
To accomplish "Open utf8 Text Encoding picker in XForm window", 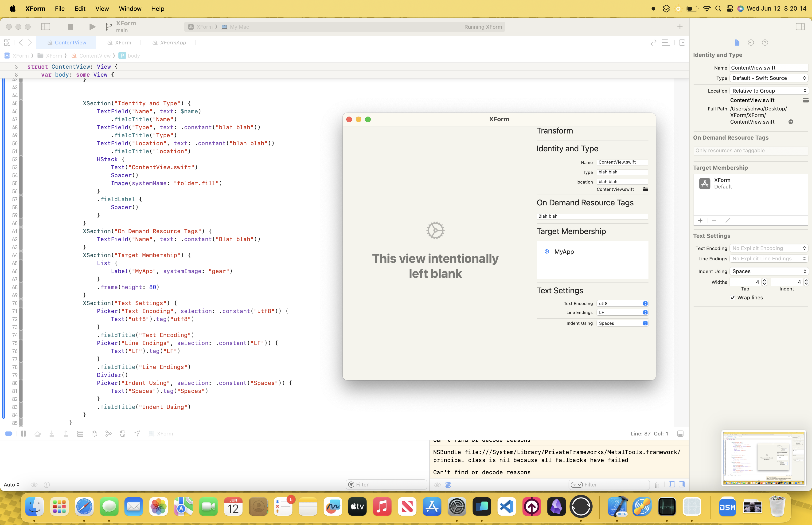I will [622, 303].
